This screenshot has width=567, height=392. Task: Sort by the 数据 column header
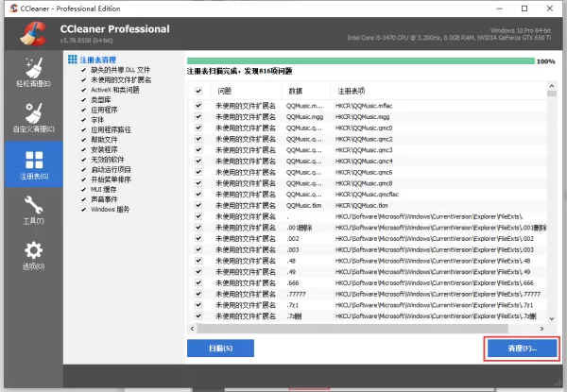(x=306, y=91)
